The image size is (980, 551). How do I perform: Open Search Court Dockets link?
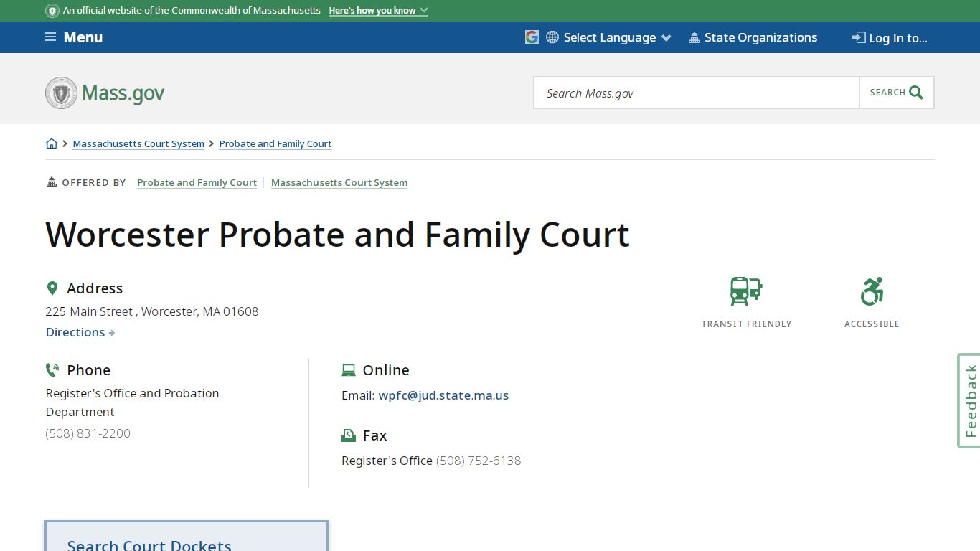[149, 546]
